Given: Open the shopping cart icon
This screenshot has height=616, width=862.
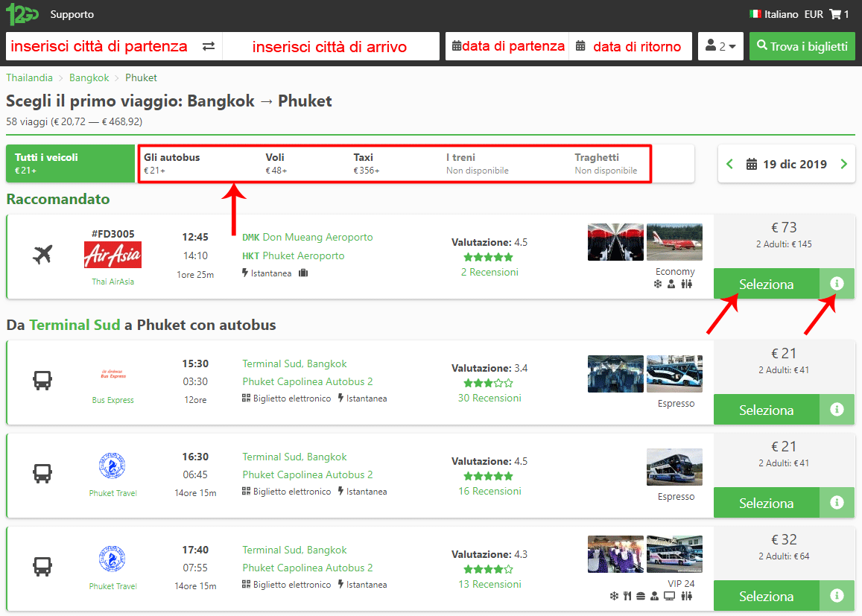Looking at the screenshot, I should (x=835, y=14).
